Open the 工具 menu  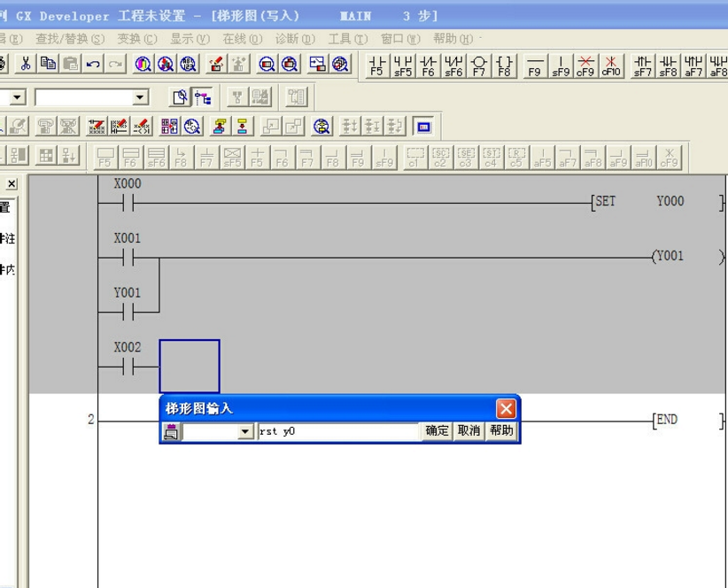tap(347, 39)
